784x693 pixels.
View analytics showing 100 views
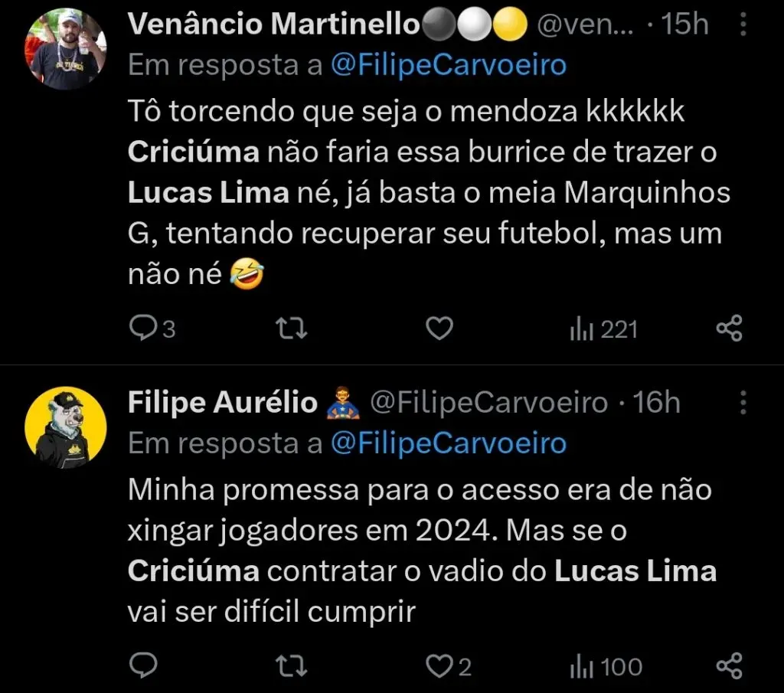(x=605, y=667)
